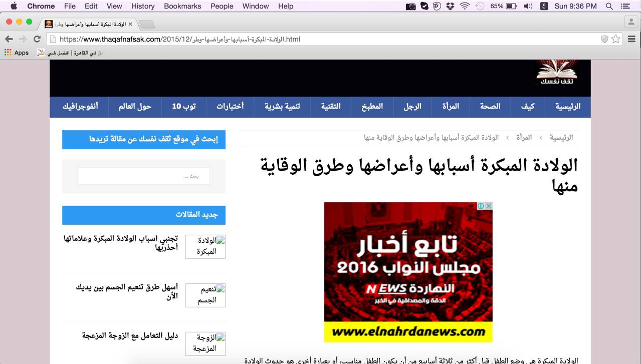The height and width of the screenshot is (364, 641).
Task: Open the Arabic input source menu icon
Action: click(544, 6)
